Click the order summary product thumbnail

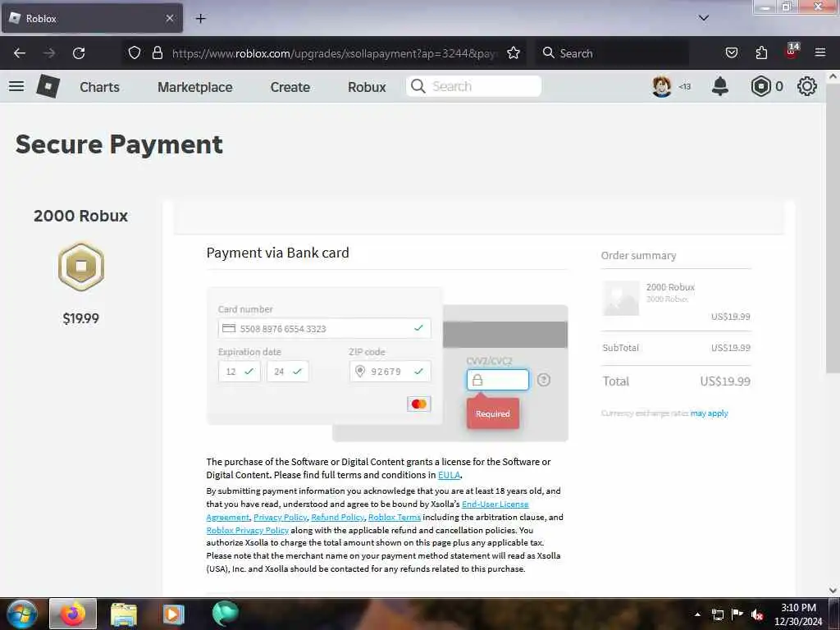click(620, 298)
